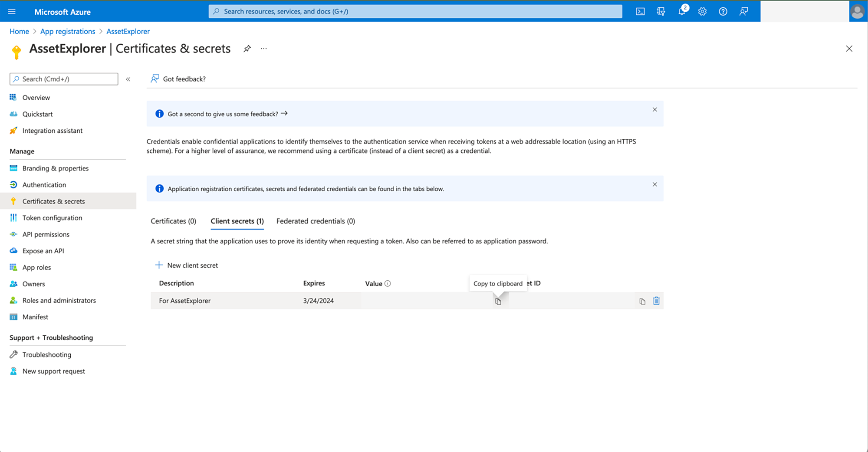Open the Manifest editor
This screenshot has width=868, height=452.
(35, 317)
